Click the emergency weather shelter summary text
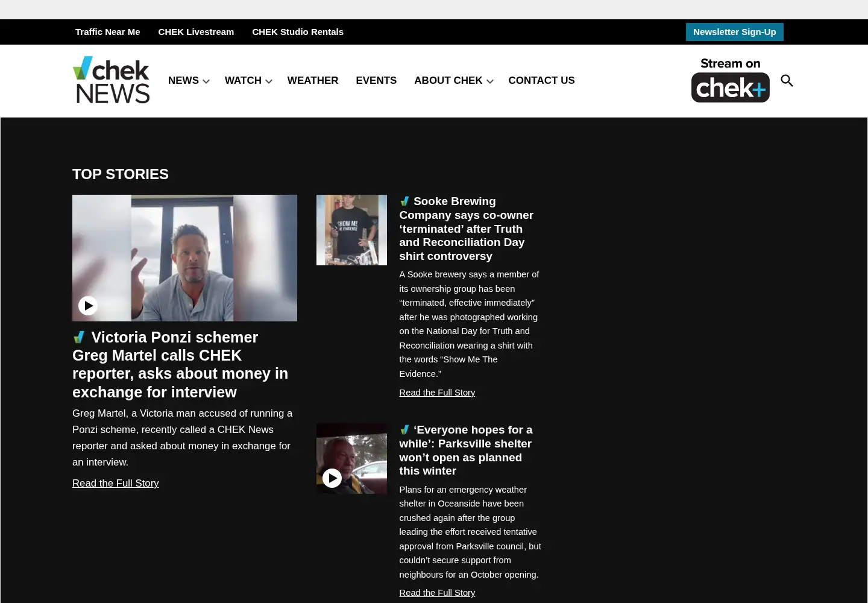This screenshot has height=603, width=868. [470, 532]
